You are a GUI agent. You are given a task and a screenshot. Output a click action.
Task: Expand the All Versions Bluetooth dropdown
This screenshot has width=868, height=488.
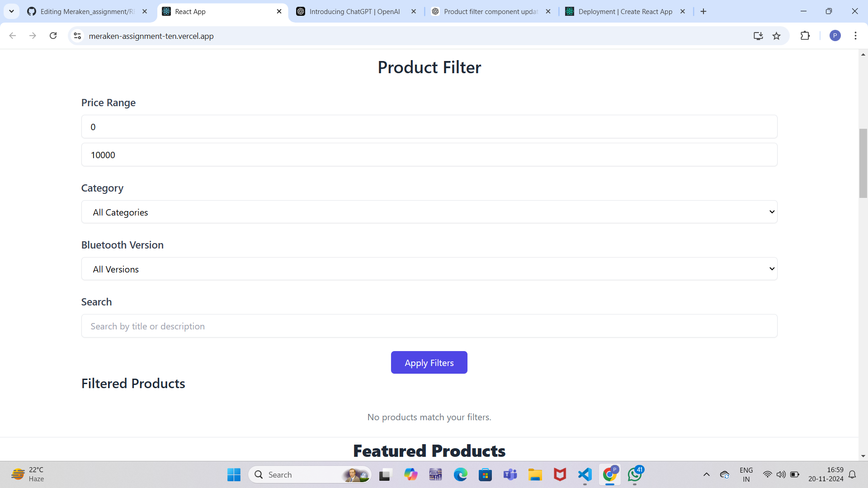click(x=429, y=269)
